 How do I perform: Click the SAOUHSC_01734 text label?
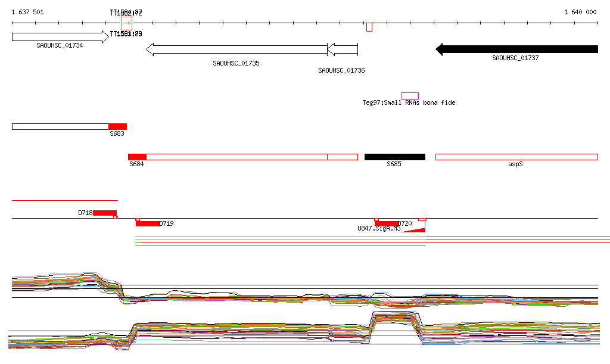(x=60, y=45)
